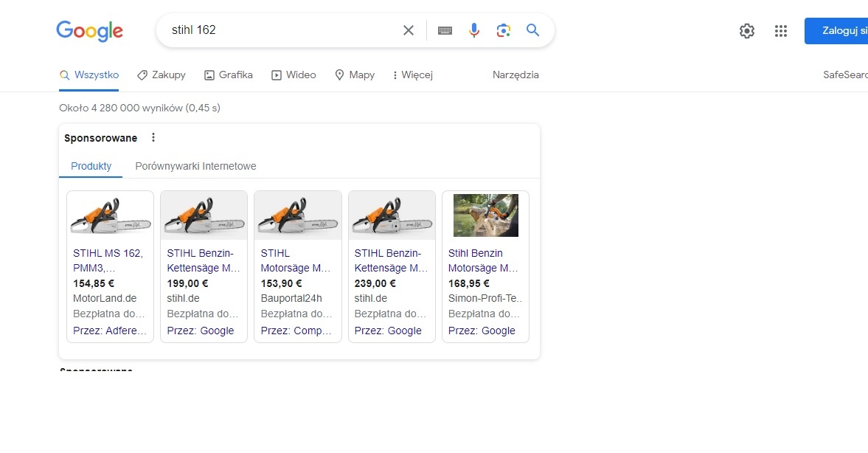This screenshot has width=868, height=453.
Task: Click the Bauportal24h seller name
Action: [291, 298]
